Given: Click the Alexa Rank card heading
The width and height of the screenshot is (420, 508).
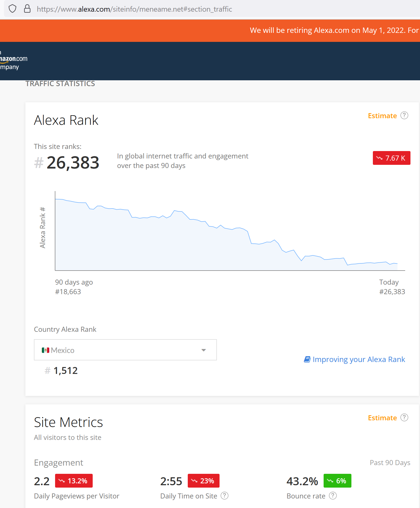Looking at the screenshot, I should click(x=66, y=120).
